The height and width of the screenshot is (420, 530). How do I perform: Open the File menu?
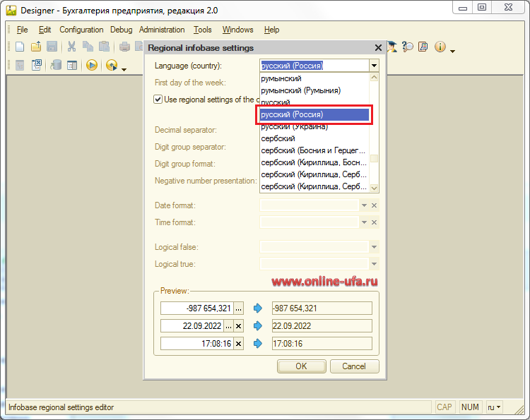pyautogui.click(x=23, y=30)
